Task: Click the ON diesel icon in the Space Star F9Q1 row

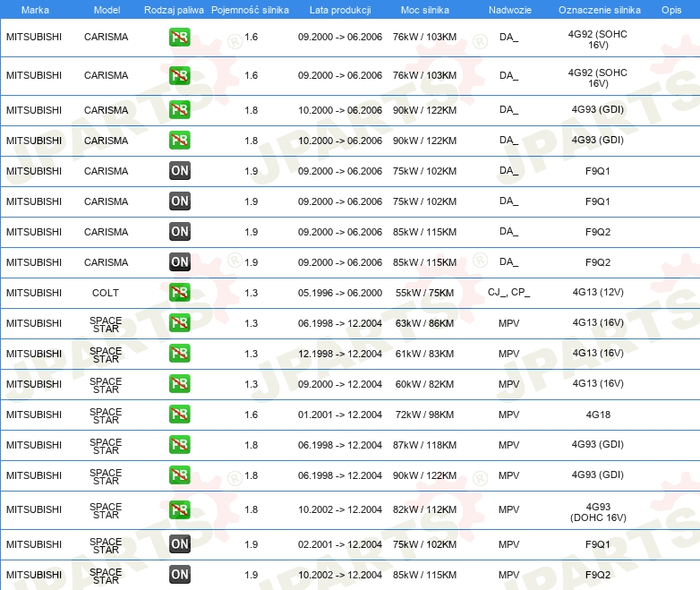Action: pyautogui.click(x=180, y=543)
